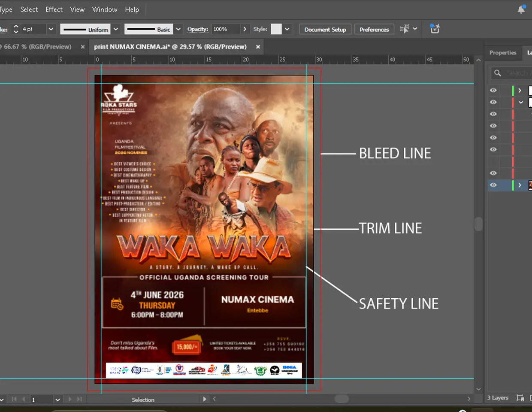Viewport: 532px width, 412px height.
Task: Click the Preferences button
Action: click(x=374, y=29)
